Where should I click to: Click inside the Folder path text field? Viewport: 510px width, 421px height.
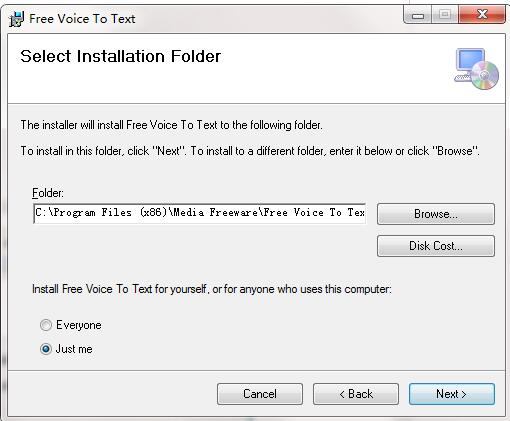click(x=200, y=213)
